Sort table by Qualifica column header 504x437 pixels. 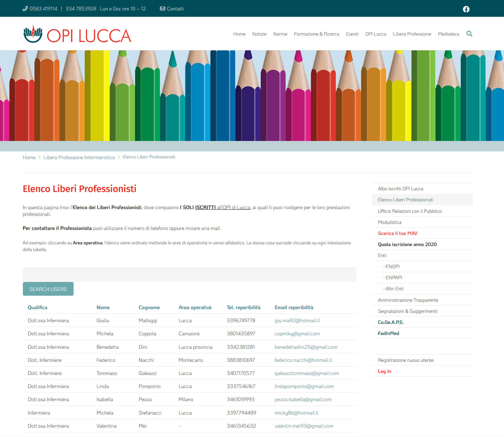[x=37, y=307]
